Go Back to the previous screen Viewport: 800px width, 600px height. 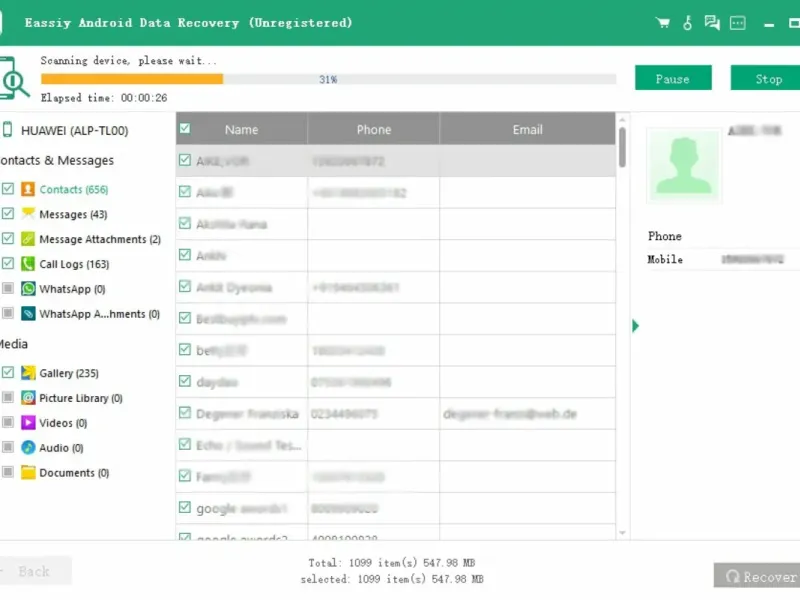(35, 571)
